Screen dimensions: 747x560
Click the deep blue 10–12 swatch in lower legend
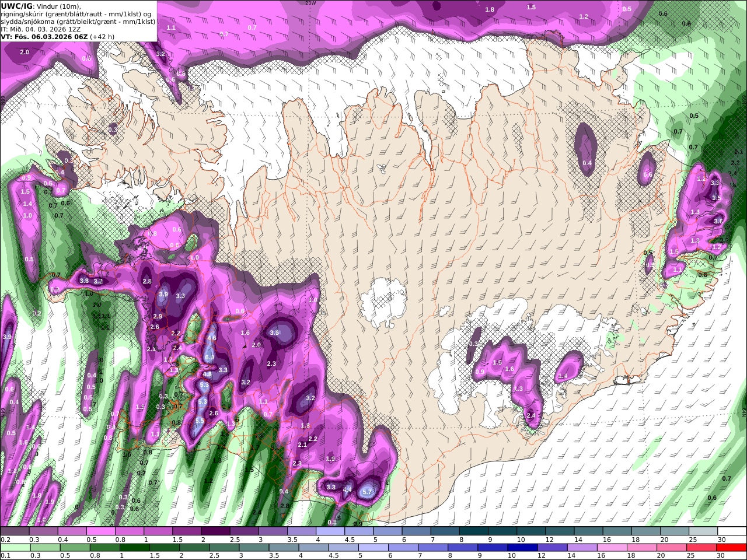(522, 548)
